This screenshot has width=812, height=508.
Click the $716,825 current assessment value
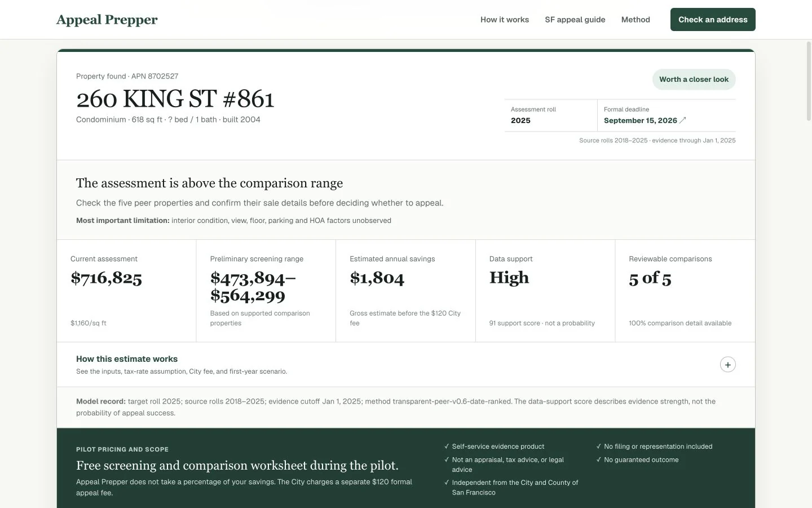pos(106,278)
